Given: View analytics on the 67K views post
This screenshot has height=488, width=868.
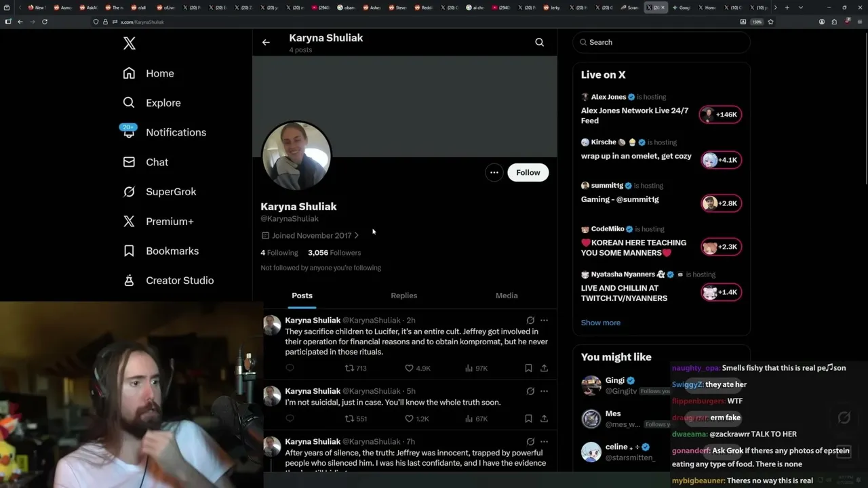Looking at the screenshot, I should (x=476, y=418).
